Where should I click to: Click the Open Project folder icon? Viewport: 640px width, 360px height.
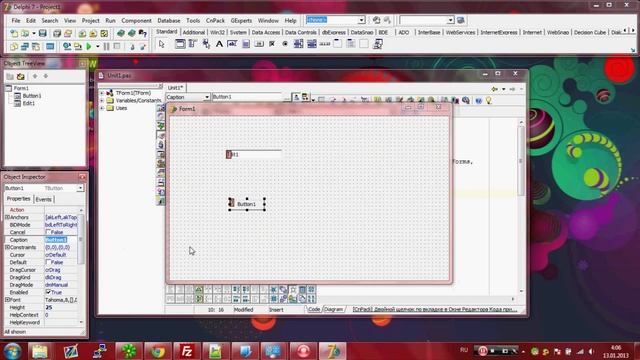(68, 33)
